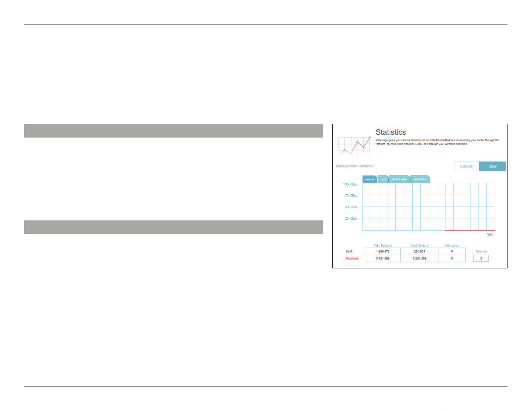This screenshot has width=532, height=411.
Task: Click the Sec axis label
Action: [490, 234]
